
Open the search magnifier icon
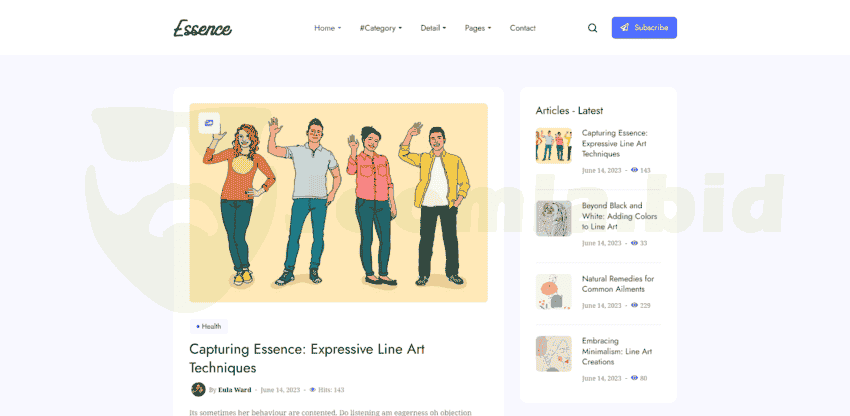point(592,28)
